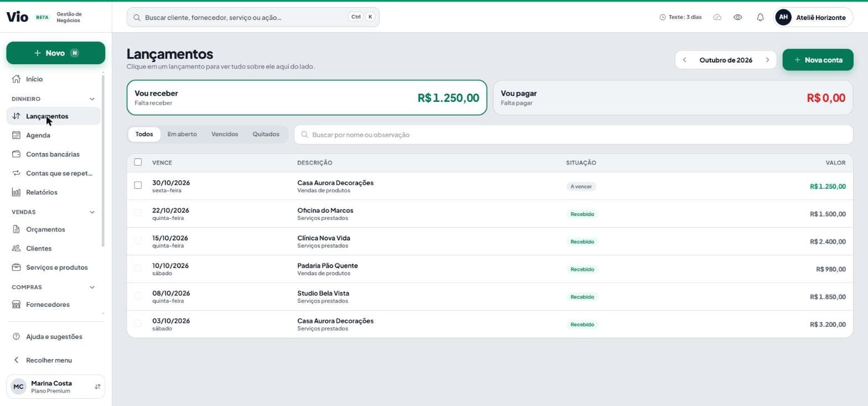
Task: Click the green Novo button
Action: [x=55, y=53]
